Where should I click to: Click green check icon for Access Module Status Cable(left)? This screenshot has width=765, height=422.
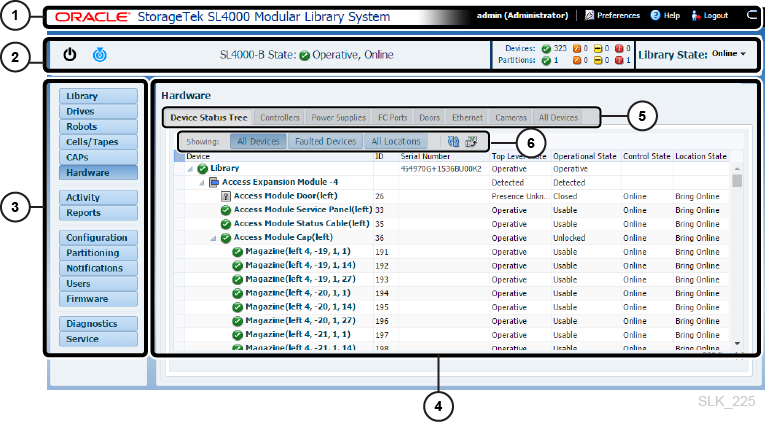(225, 224)
